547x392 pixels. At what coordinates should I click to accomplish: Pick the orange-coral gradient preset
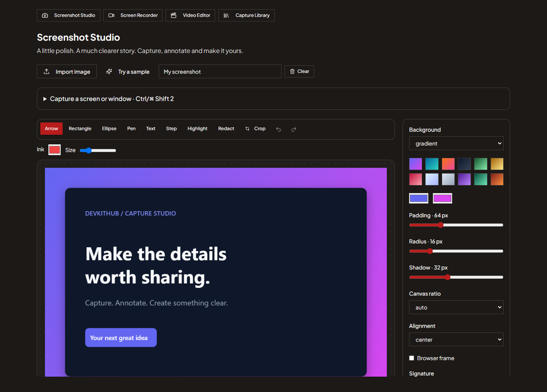448,164
